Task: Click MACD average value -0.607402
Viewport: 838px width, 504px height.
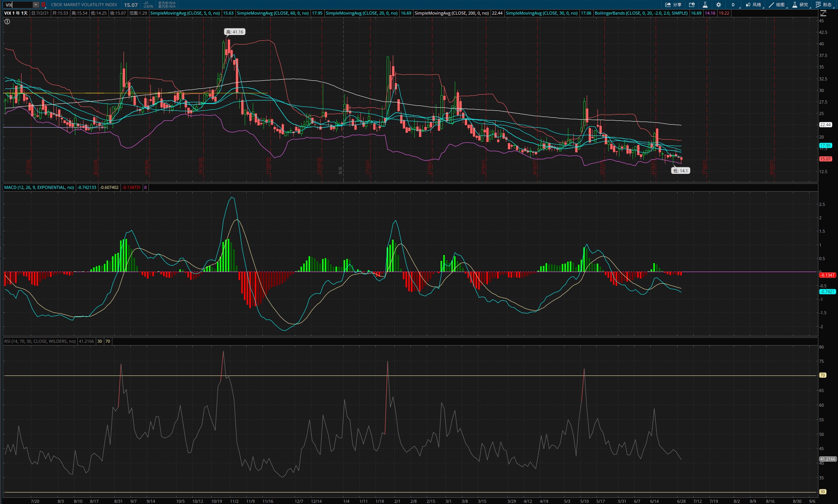Action: (x=109, y=187)
